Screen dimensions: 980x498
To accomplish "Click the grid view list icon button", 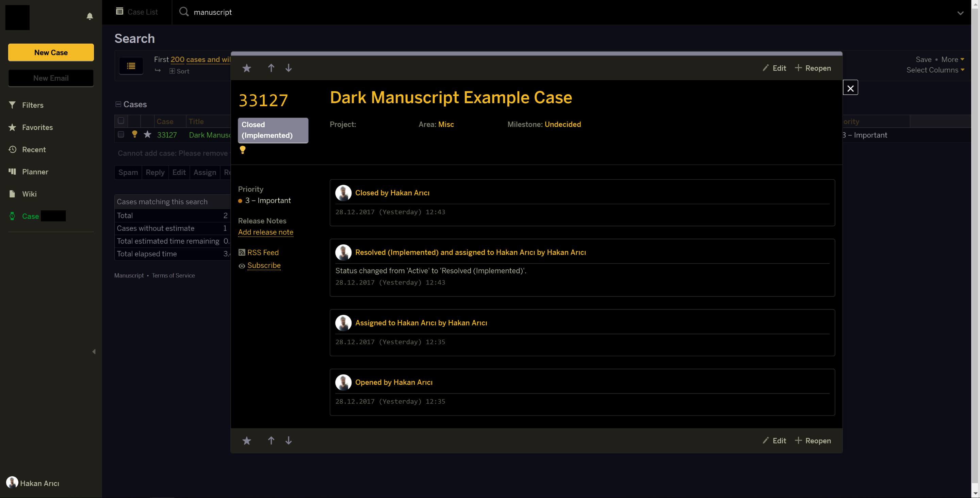I will pos(131,66).
